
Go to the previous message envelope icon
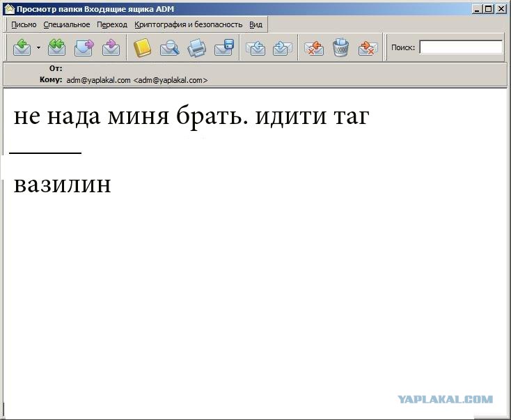[255, 47]
